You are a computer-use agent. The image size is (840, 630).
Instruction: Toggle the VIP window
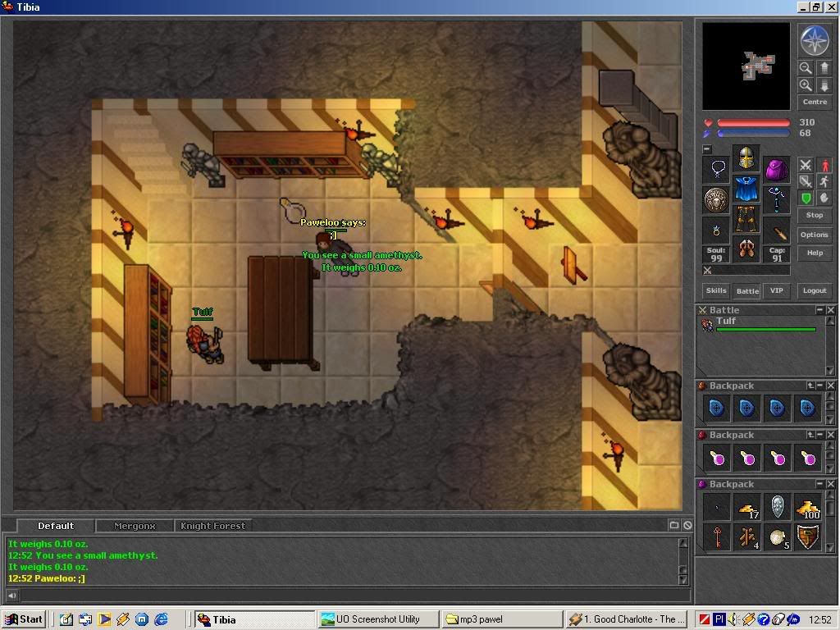(x=776, y=290)
